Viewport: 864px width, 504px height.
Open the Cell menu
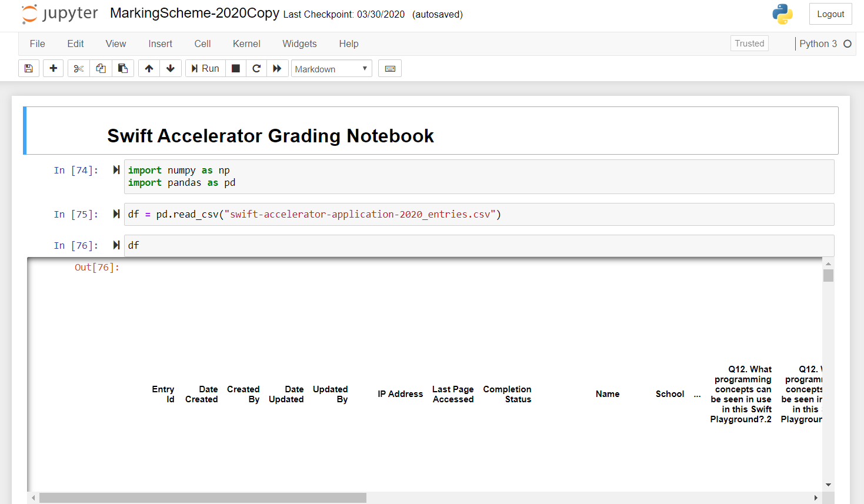pos(202,44)
